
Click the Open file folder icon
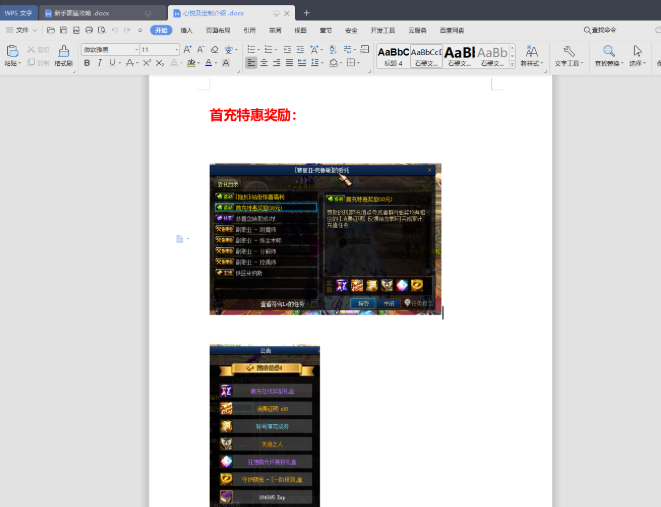[51, 30]
